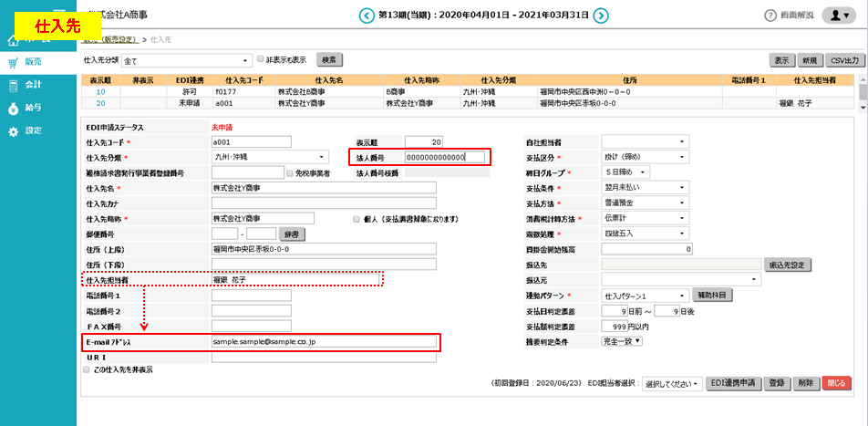Click the CSV出力 button
This screenshot has width=868, height=426.
coord(843,59)
